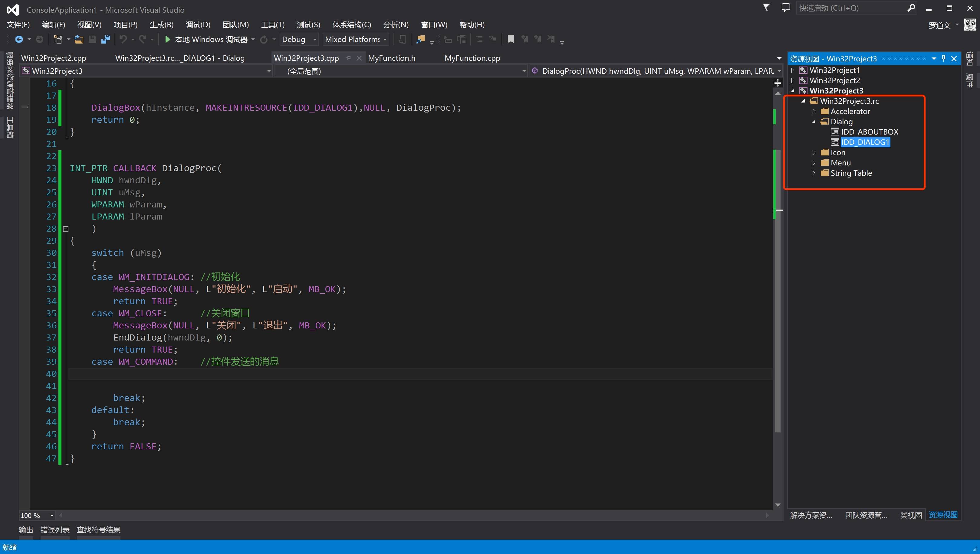Screen dimensions: 980x554
Task: Click the Open File folder icon
Action: point(79,39)
